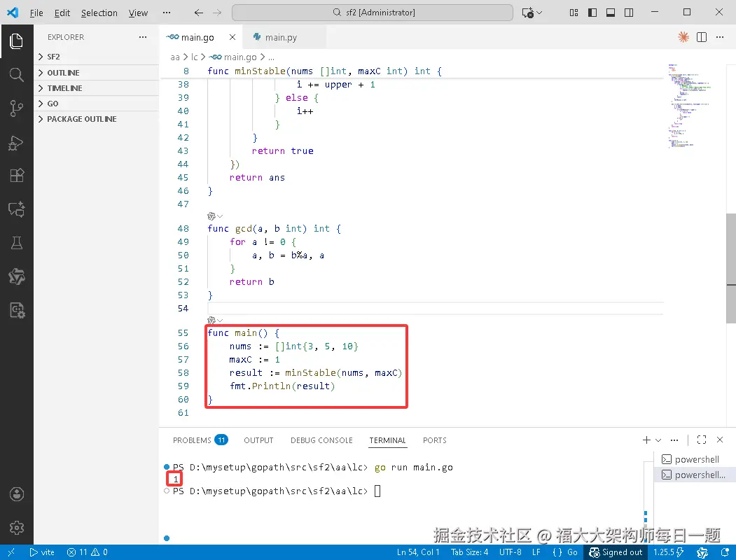Open Customize Layout icon
Image resolution: width=736 pixels, height=560 pixels.
pos(574,13)
